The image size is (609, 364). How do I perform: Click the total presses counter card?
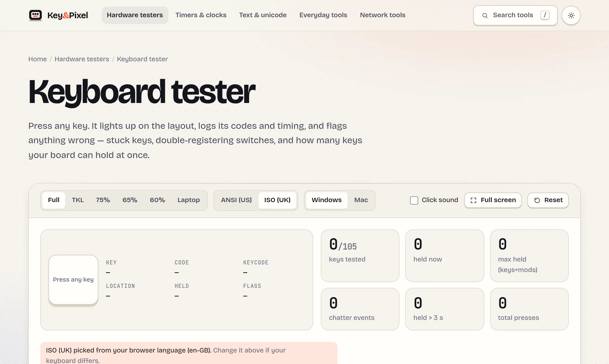(529, 309)
